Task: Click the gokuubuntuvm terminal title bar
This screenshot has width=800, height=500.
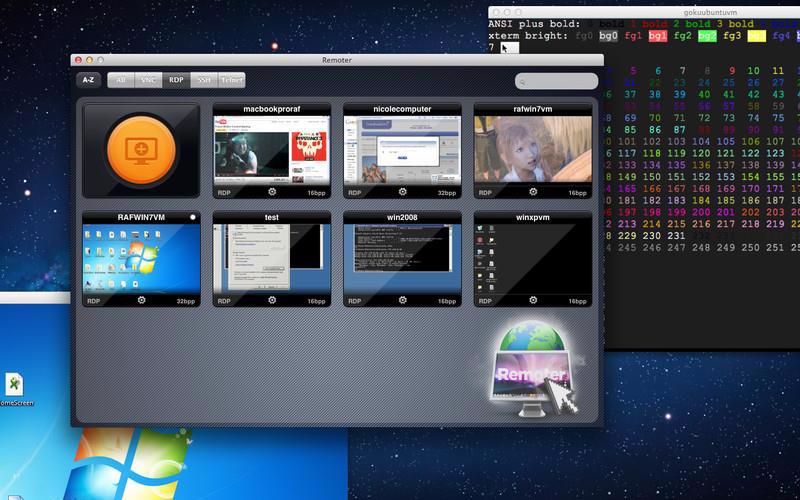Action: 644,12
